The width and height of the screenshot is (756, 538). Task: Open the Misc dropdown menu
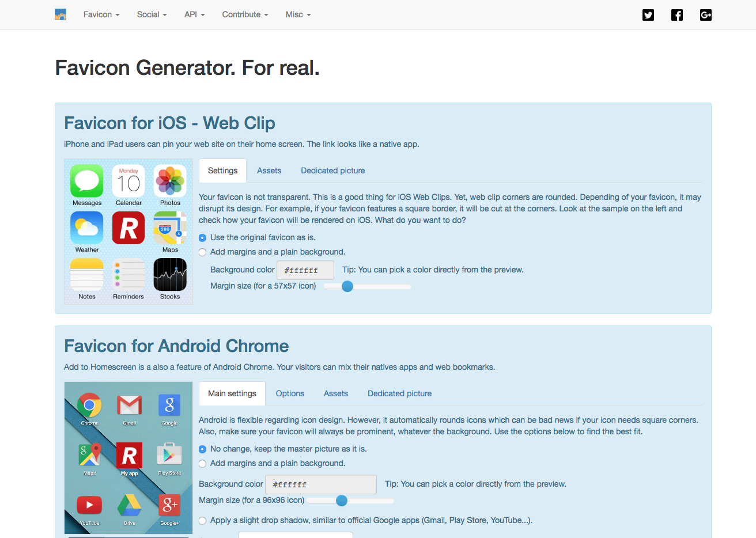298,14
